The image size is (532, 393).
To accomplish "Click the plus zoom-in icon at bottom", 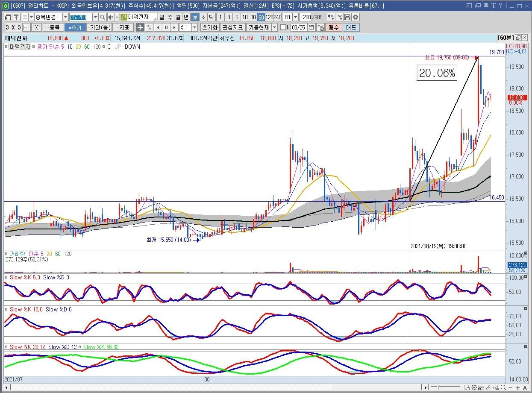I will [518, 387].
